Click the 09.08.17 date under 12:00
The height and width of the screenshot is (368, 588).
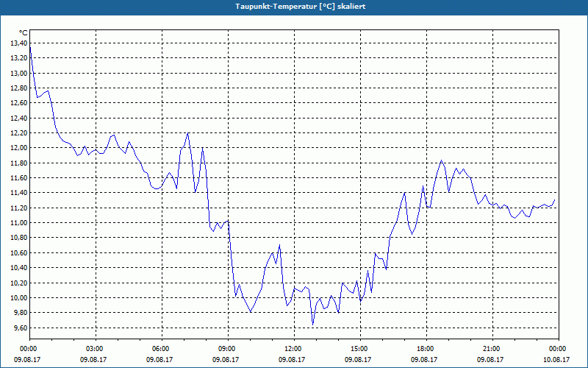(292, 359)
